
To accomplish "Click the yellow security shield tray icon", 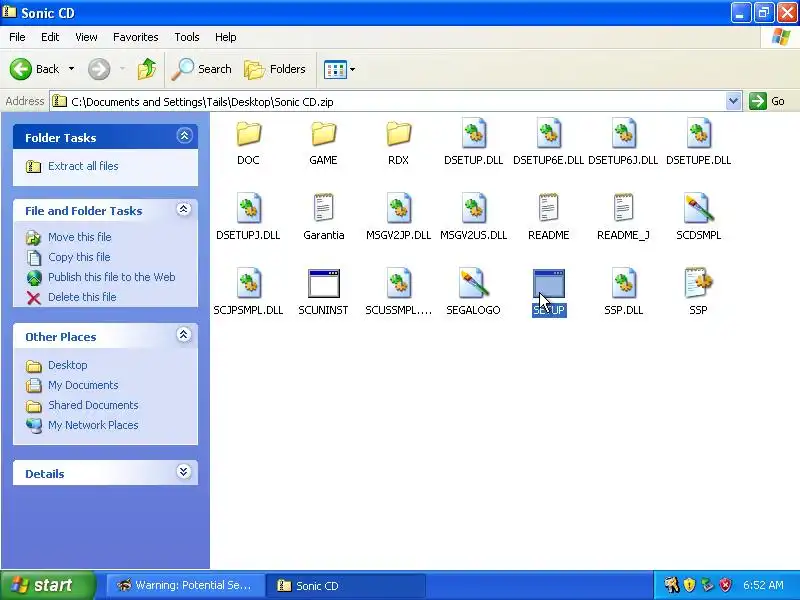I will (x=690, y=585).
